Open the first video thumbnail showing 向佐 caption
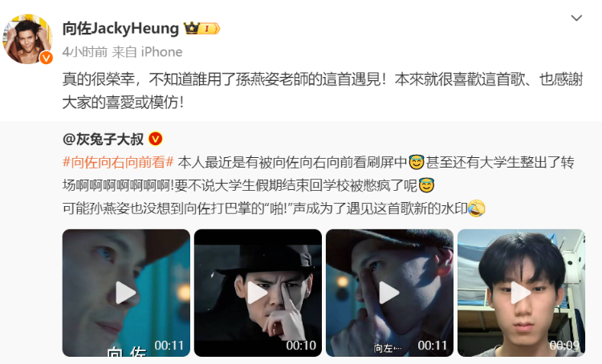The width and height of the screenshot is (602, 364). click(x=126, y=293)
